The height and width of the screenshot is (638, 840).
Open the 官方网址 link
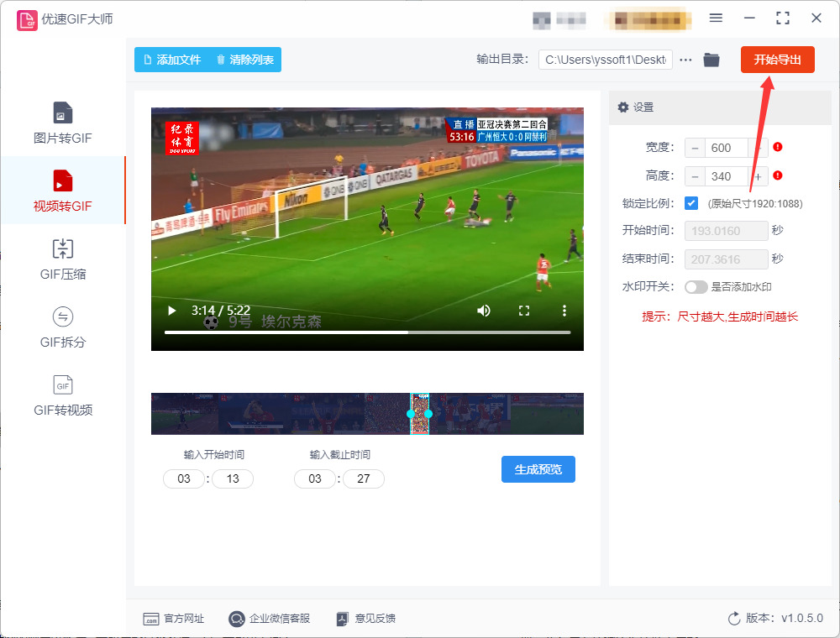pos(174,619)
